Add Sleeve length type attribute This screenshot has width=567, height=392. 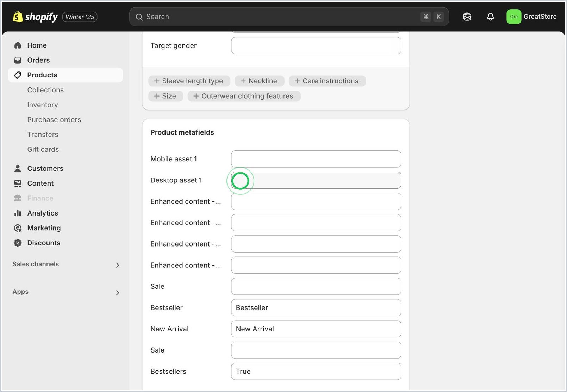[x=189, y=81]
